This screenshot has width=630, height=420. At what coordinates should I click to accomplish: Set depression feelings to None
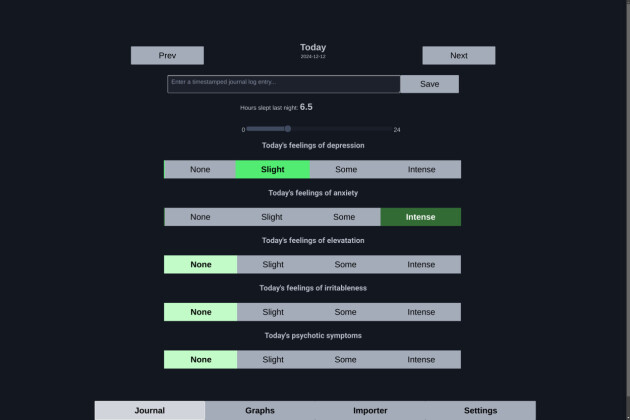[200, 169]
